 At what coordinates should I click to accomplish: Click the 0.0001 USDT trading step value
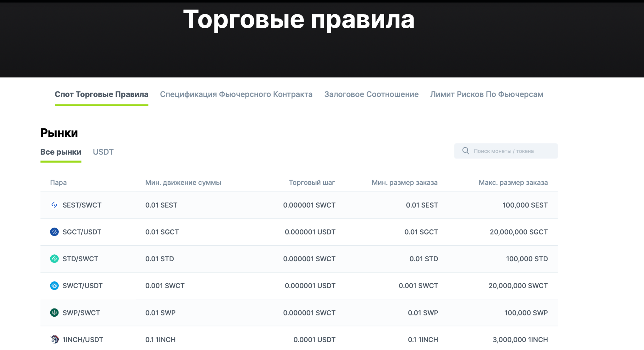[314, 340]
